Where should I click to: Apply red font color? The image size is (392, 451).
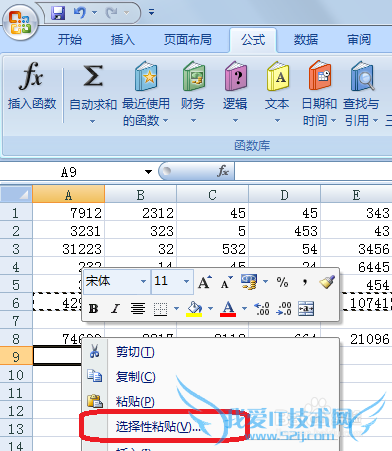(x=228, y=309)
